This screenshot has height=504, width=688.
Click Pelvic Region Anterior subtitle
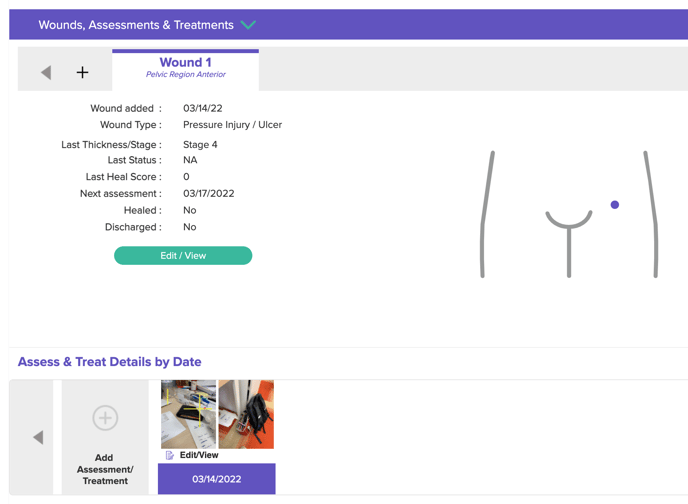pyautogui.click(x=186, y=75)
